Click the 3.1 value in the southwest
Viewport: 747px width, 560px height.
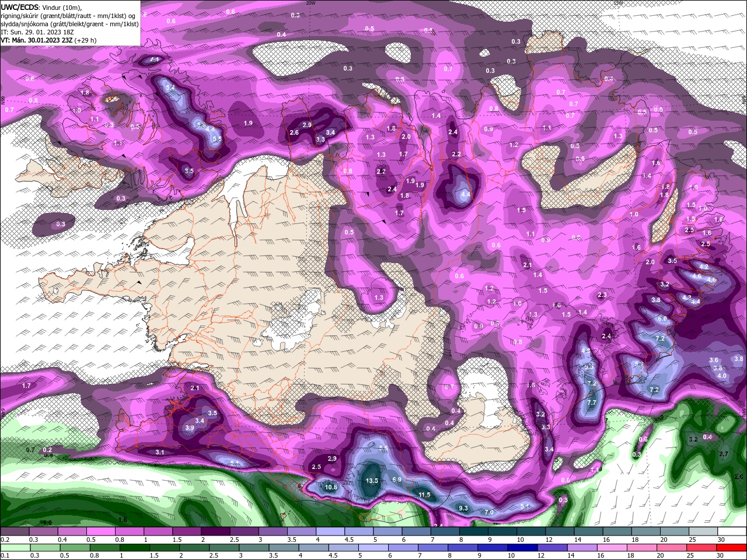coord(160,452)
